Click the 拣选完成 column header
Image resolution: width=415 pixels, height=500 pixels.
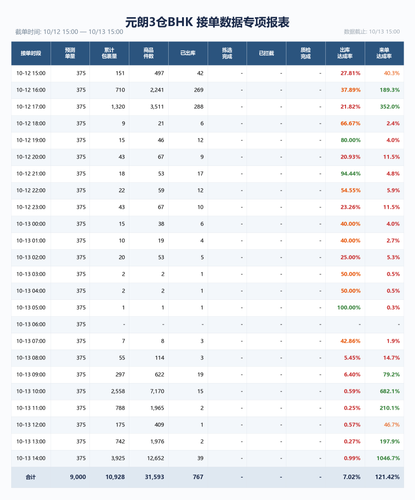(x=227, y=53)
